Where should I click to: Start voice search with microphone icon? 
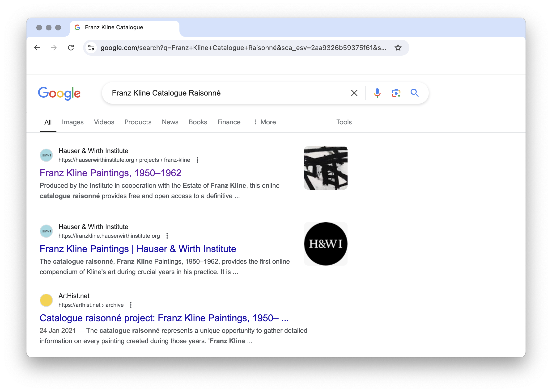(377, 93)
